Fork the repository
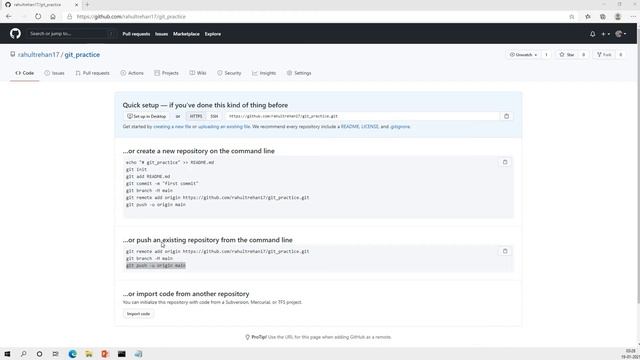The image size is (640, 360). coord(604,55)
